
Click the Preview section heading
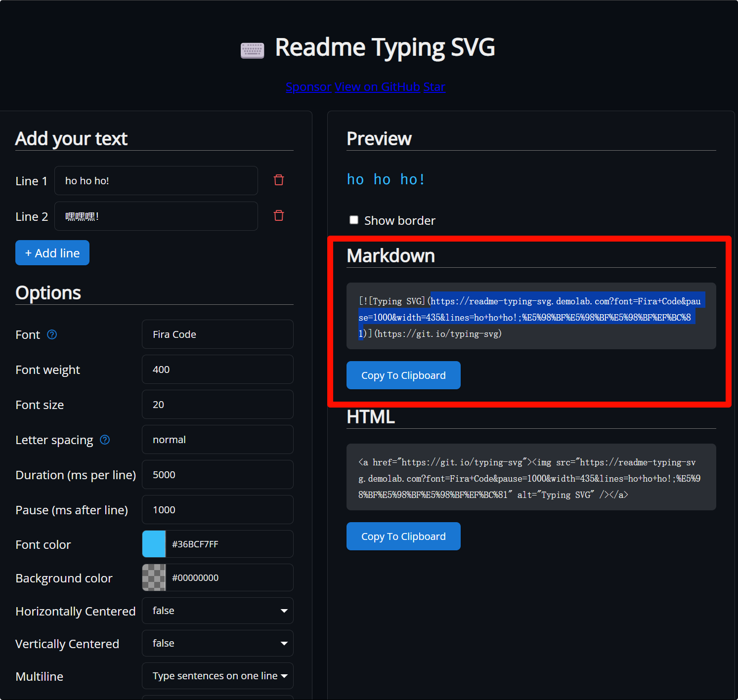(379, 139)
